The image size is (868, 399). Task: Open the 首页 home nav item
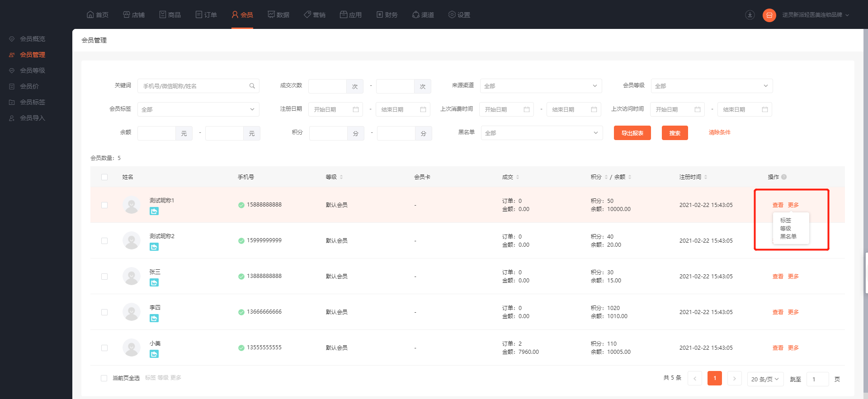(x=97, y=15)
